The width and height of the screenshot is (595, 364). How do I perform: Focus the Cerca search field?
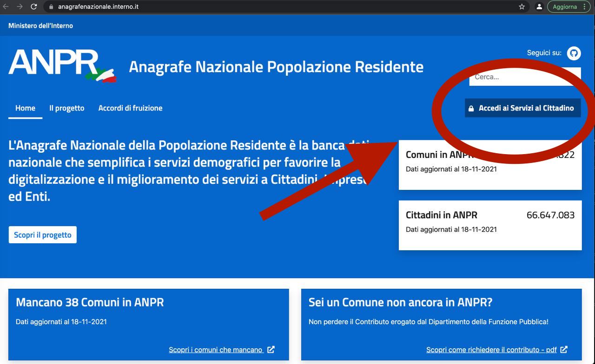pos(525,77)
